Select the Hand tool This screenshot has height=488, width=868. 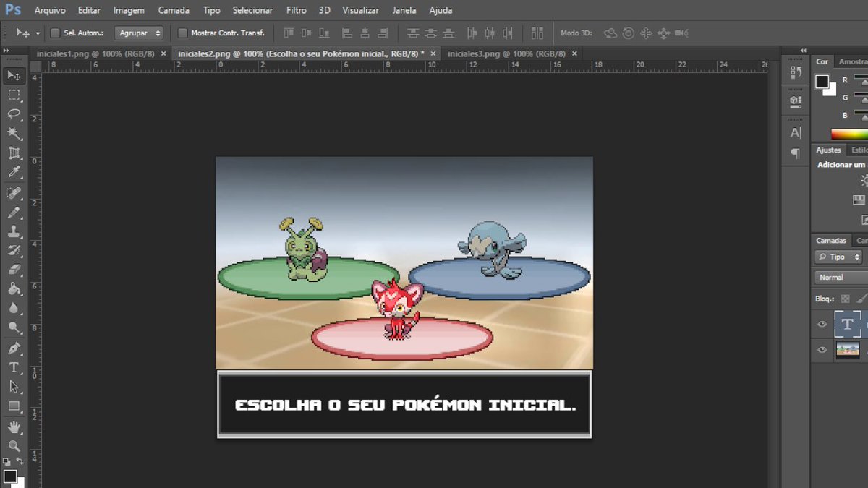[x=14, y=427]
